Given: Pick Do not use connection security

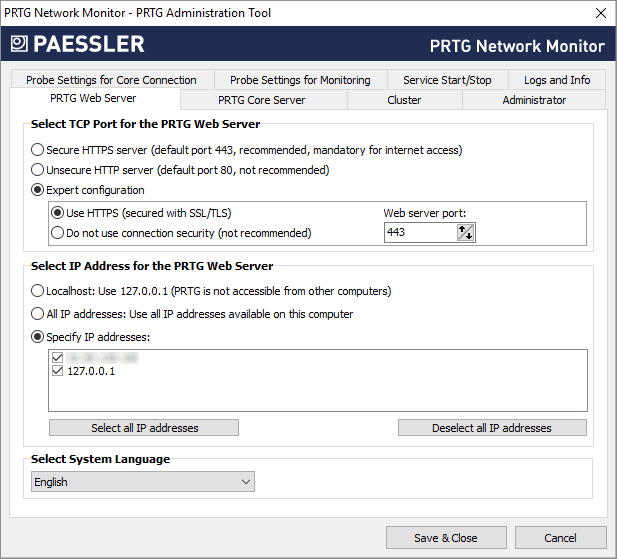Looking at the screenshot, I should [x=58, y=233].
